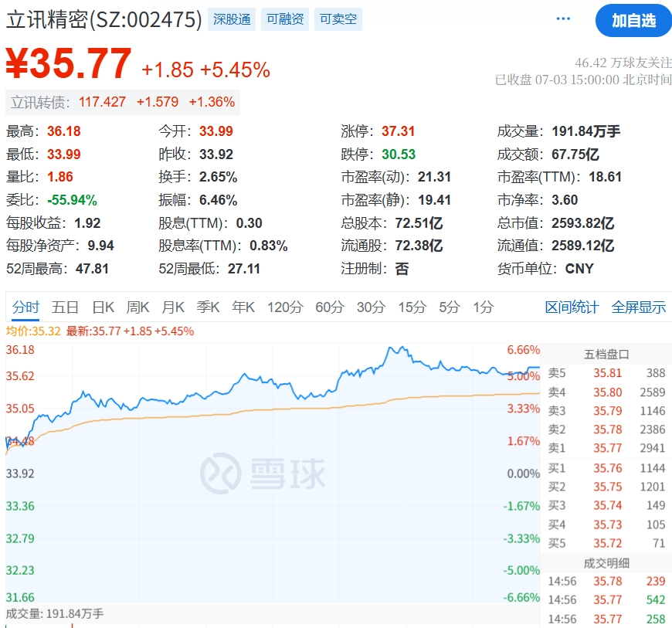Select the 30分 chart tab
This screenshot has width=672, height=628.
pos(371,307)
